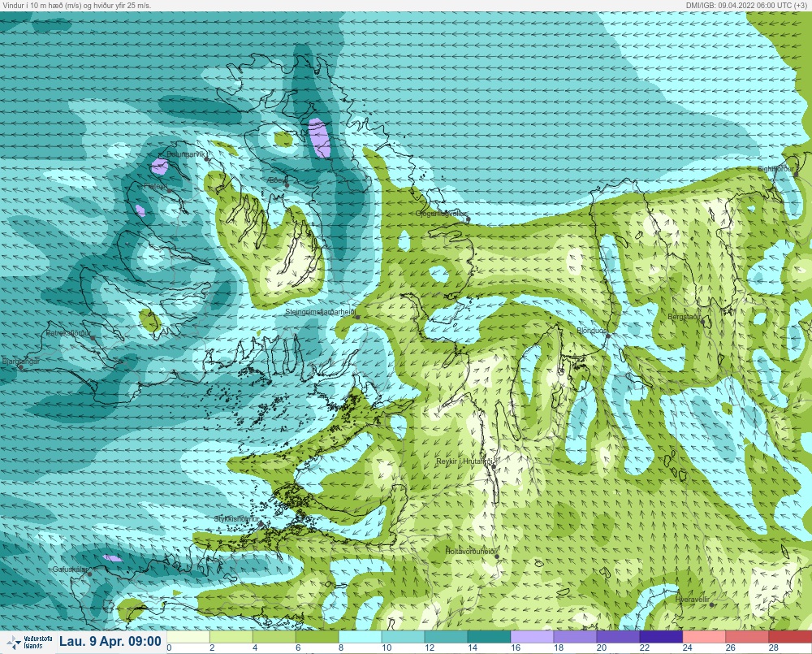The image size is (812, 654).
Task: Click the Hveravellir station label
Action: (x=693, y=599)
